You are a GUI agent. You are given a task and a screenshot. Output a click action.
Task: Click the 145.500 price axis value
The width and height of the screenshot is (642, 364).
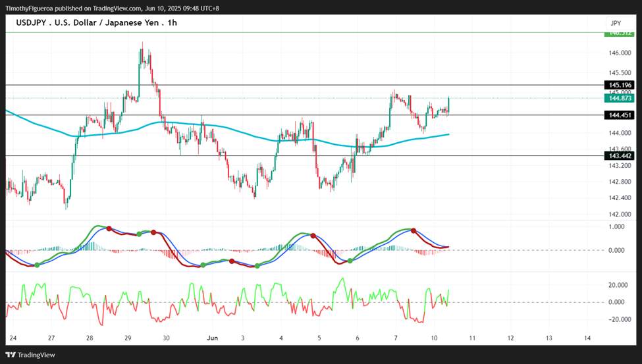(x=620, y=73)
